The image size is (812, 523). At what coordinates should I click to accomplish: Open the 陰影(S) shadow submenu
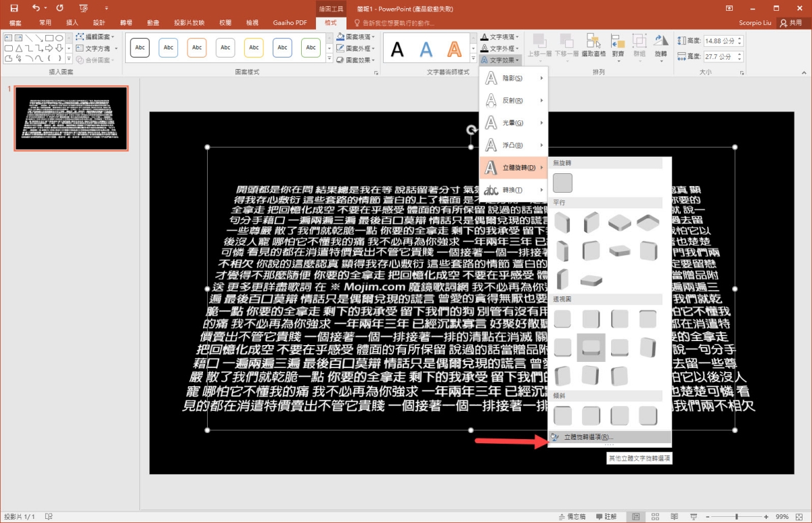coord(513,78)
